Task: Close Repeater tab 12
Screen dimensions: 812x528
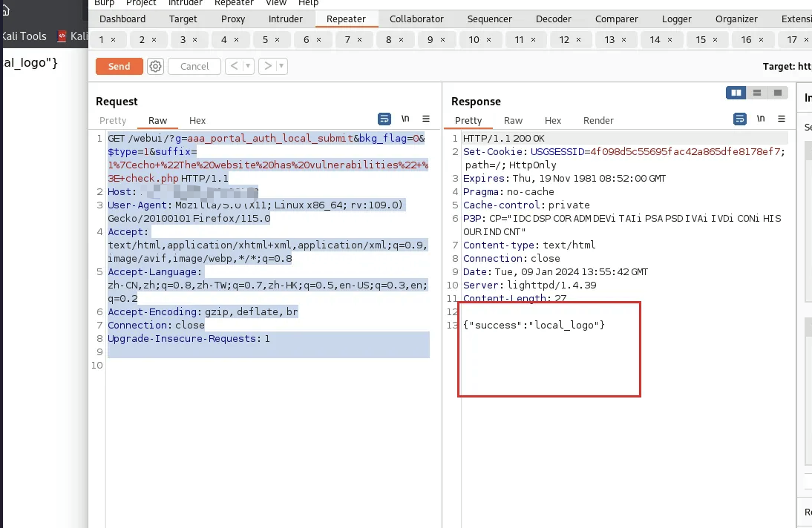Action: click(578, 39)
